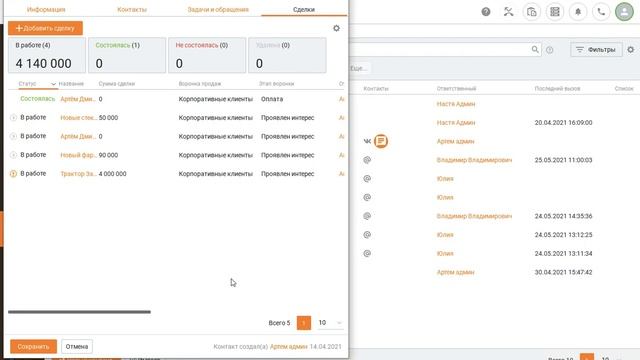Click the chat message icon next to ЧК
Viewport: 640px width, 360px height.
[381, 141]
